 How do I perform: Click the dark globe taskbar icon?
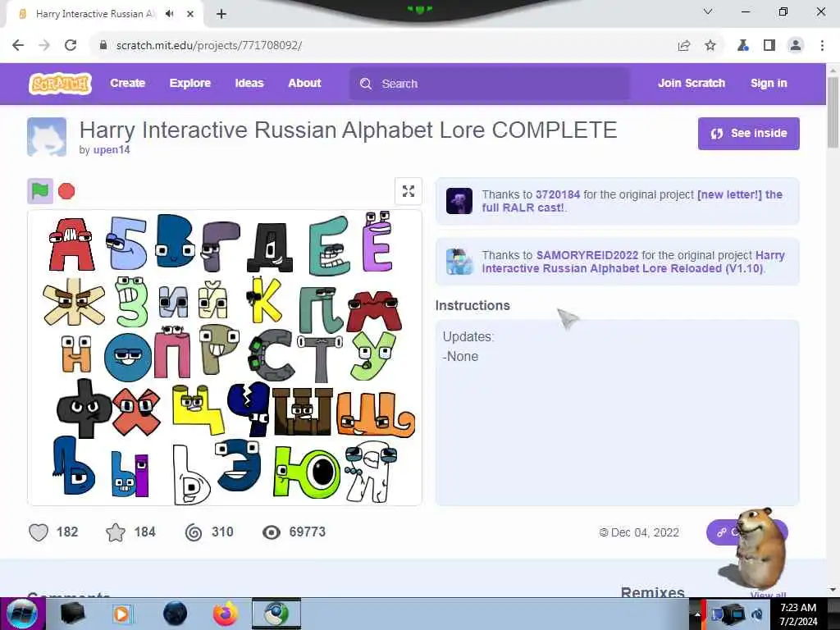[175, 614]
